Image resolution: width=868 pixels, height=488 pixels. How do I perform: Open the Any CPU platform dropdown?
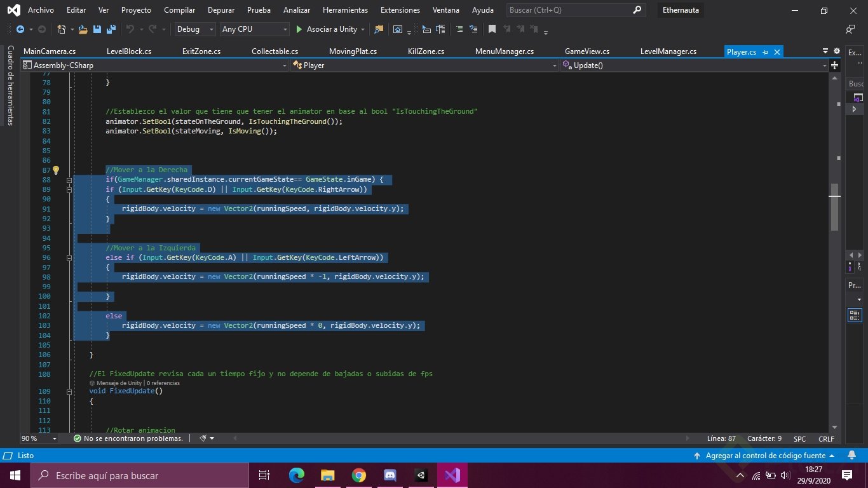click(x=254, y=29)
